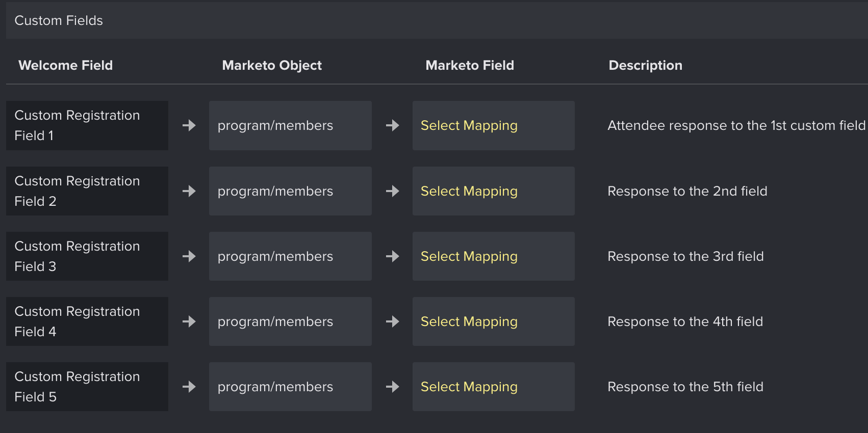Select the Custom Registration Field 5 cell
Screen dimensions: 868x433
click(87, 387)
